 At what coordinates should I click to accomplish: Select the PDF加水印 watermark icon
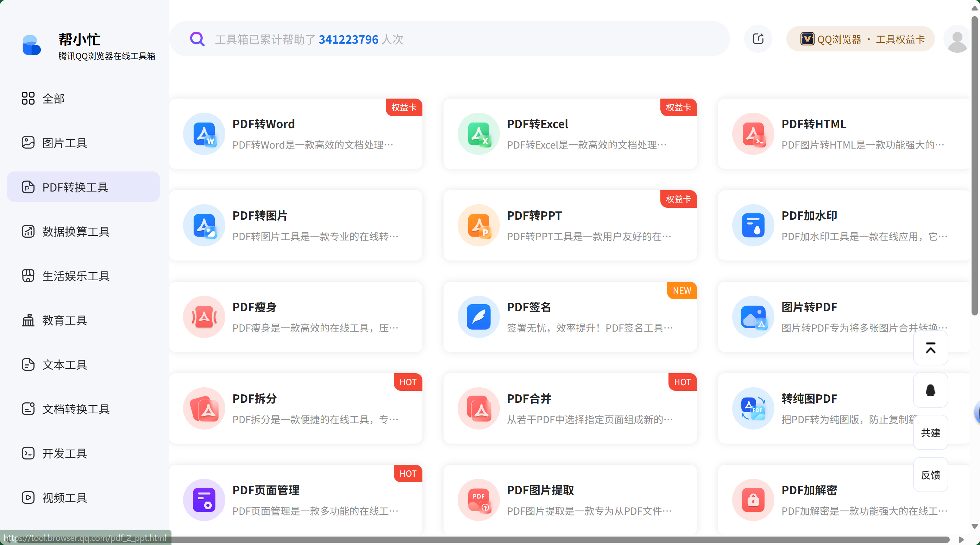coord(753,225)
